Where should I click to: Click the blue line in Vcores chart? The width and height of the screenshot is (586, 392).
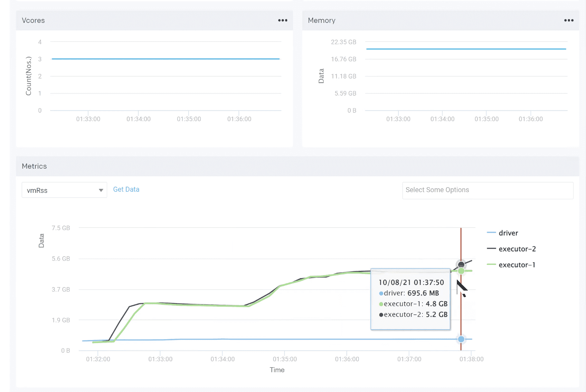(165, 59)
